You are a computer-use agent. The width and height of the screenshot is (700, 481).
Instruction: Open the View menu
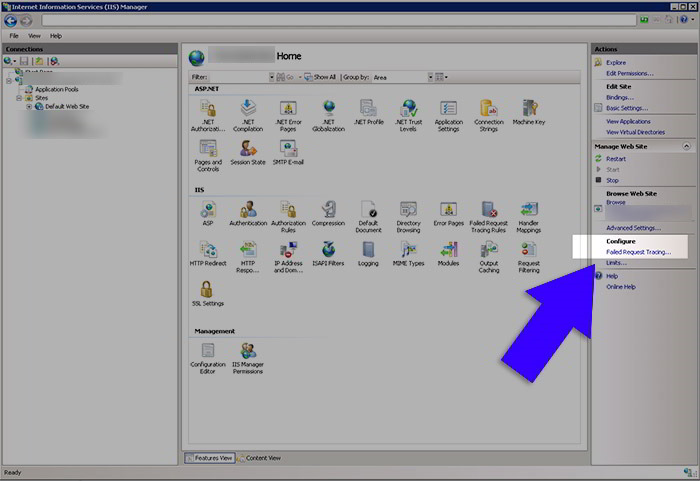(34, 36)
